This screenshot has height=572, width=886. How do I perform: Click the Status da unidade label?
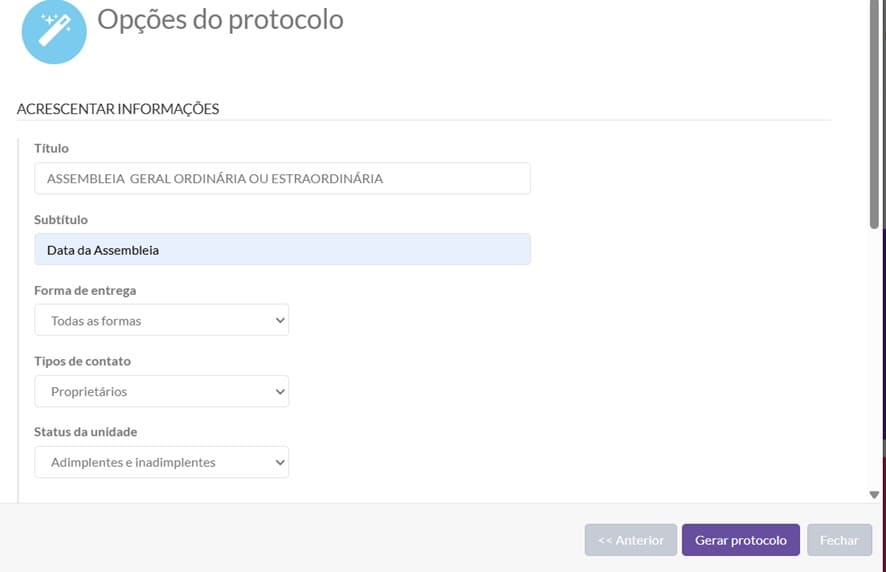(x=85, y=432)
